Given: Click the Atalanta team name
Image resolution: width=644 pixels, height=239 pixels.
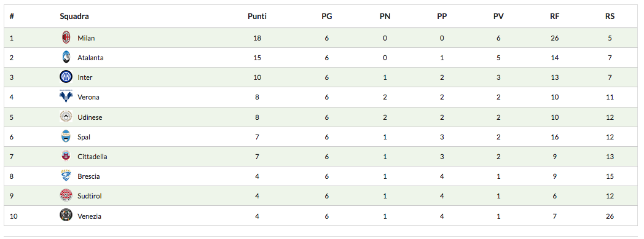Looking at the screenshot, I should [90, 58].
